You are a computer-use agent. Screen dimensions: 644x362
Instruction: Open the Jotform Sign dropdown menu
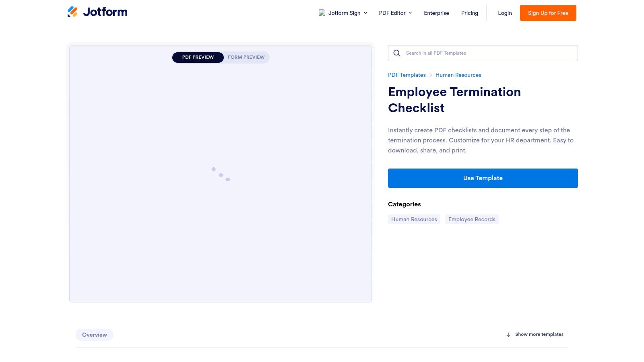click(x=344, y=12)
